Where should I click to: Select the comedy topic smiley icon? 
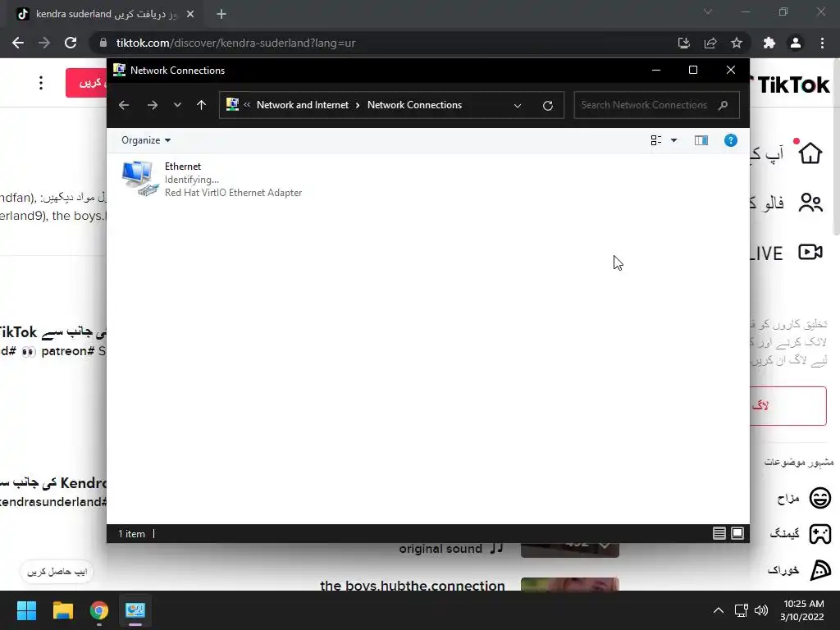(x=819, y=498)
